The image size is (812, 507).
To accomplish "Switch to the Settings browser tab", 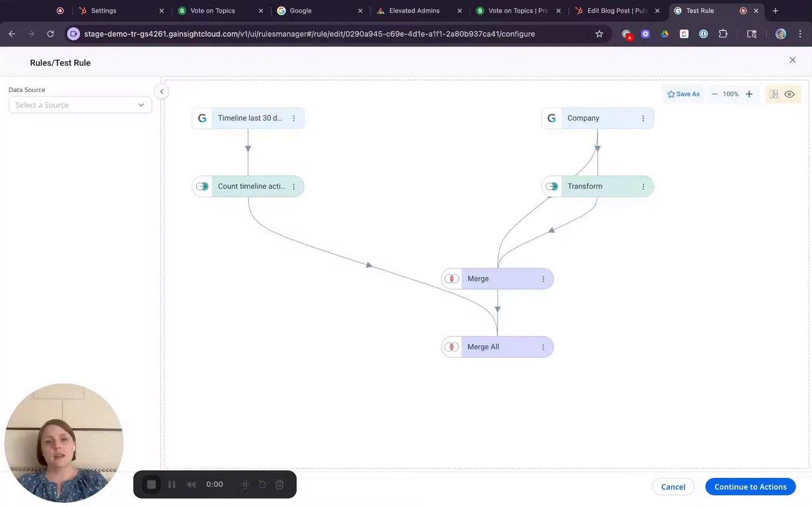I will 103,11.
